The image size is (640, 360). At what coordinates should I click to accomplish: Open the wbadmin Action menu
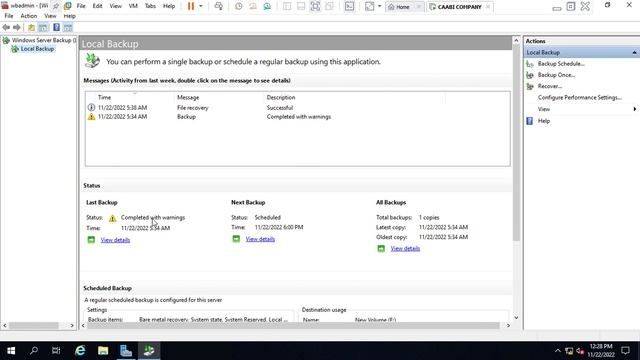point(29,16)
